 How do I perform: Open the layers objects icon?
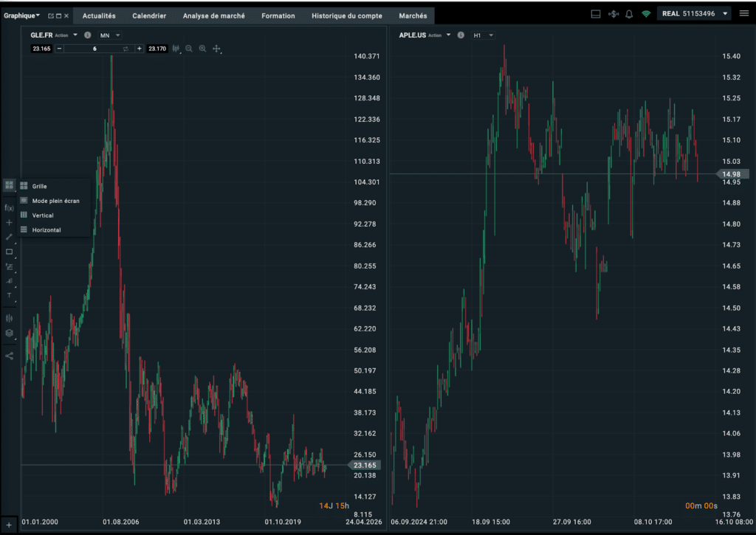pyautogui.click(x=9, y=333)
